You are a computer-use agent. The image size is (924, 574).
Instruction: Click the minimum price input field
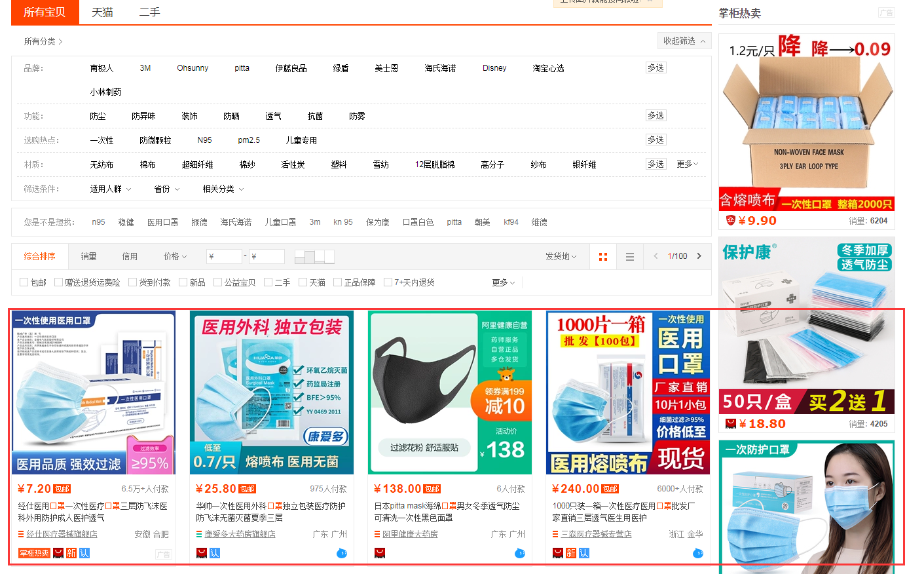[x=224, y=256]
